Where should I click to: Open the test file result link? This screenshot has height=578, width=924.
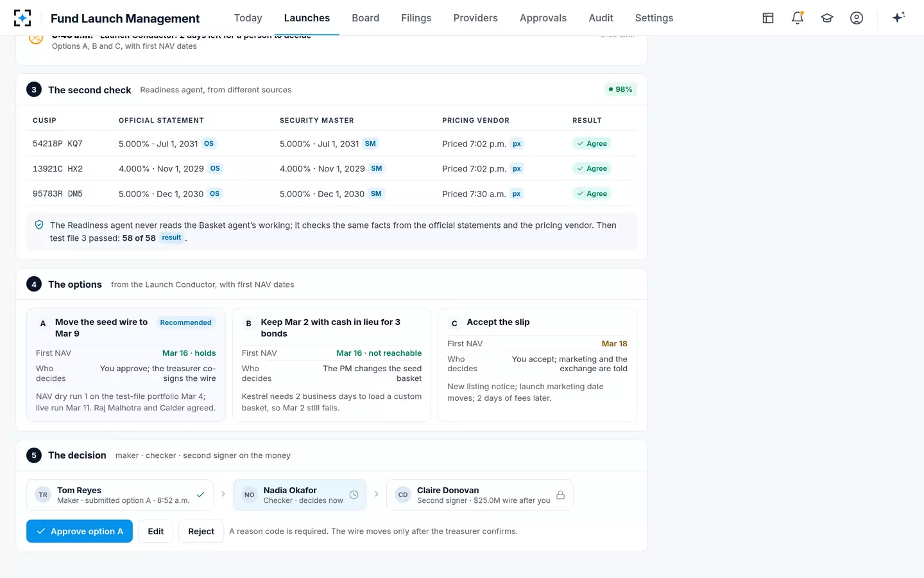tap(171, 238)
